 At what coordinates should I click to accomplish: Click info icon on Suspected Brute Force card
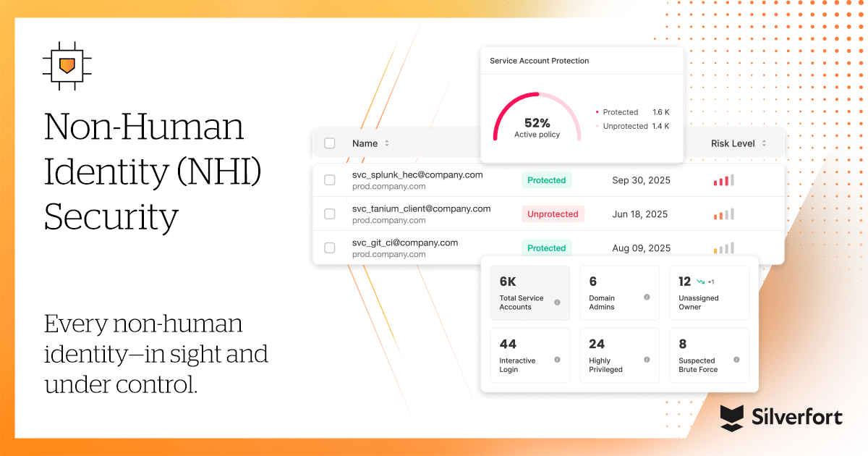[736, 360]
